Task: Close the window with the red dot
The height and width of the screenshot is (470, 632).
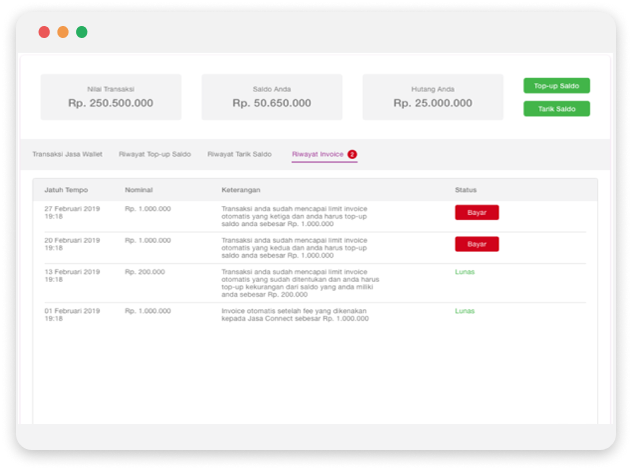Action: click(x=44, y=32)
